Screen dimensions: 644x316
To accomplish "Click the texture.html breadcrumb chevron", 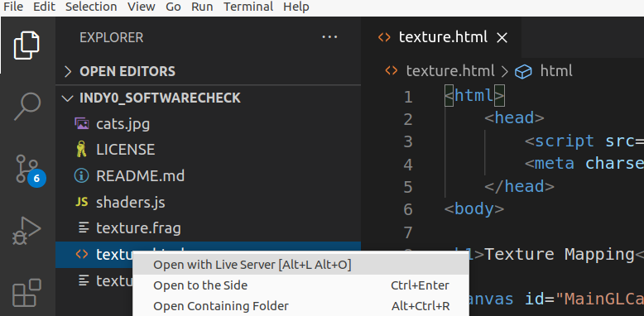I will (x=504, y=71).
